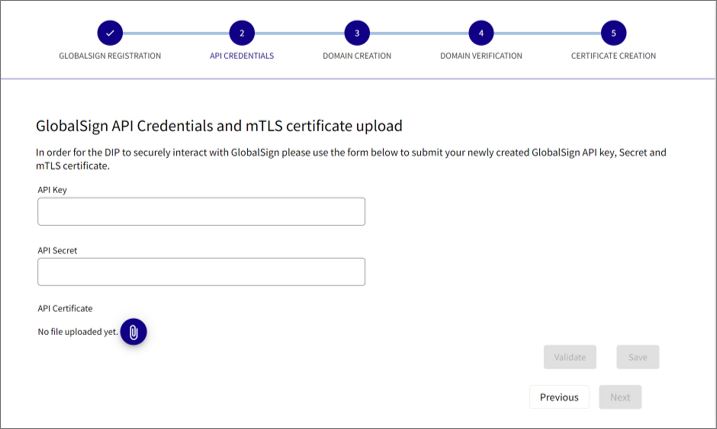Advance using the Next button
Viewport: 717px width, 429px height.
620,397
